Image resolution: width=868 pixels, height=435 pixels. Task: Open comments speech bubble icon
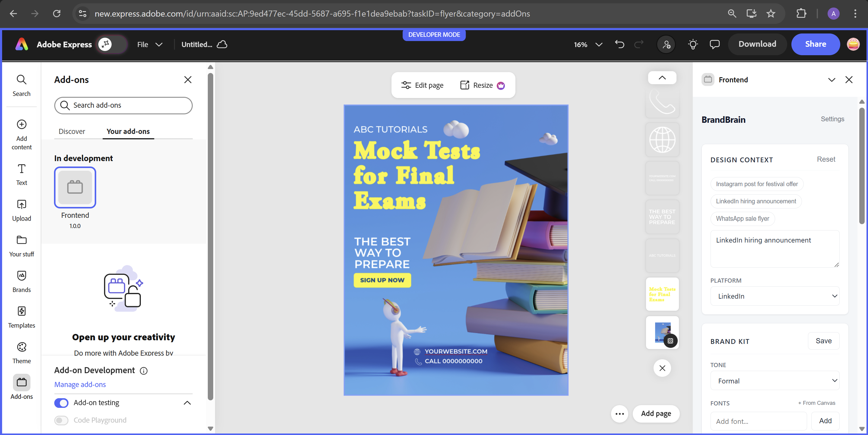click(x=714, y=44)
